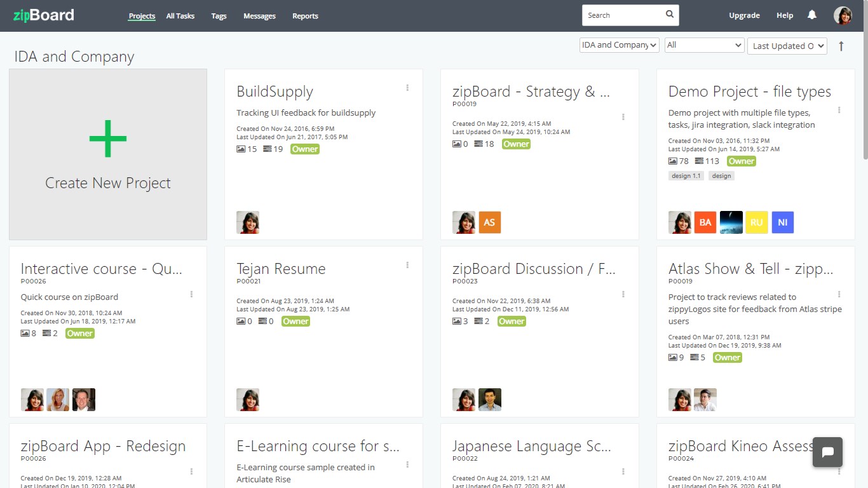868x488 pixels.
Task: Open user profile avatar in header
Action: click(843, 16)
